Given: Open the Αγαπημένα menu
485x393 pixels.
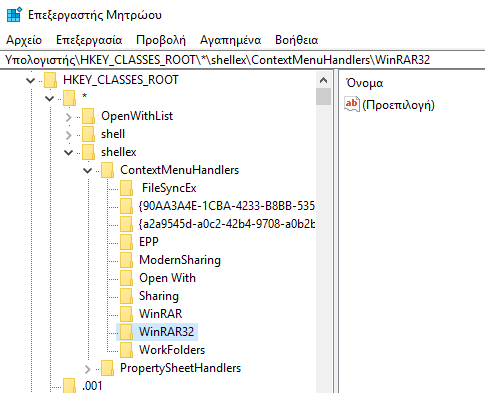Looking at the screenshot, I should pos(230,40).
